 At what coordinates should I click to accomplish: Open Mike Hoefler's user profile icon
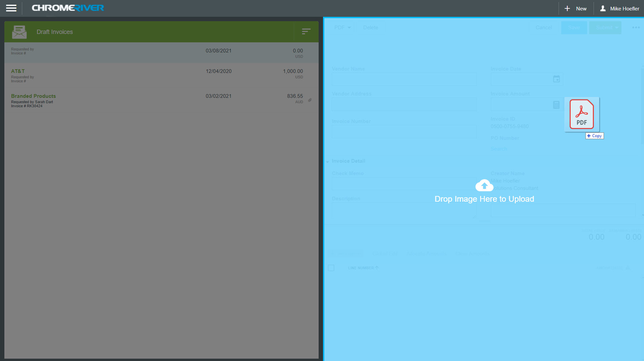603,8
